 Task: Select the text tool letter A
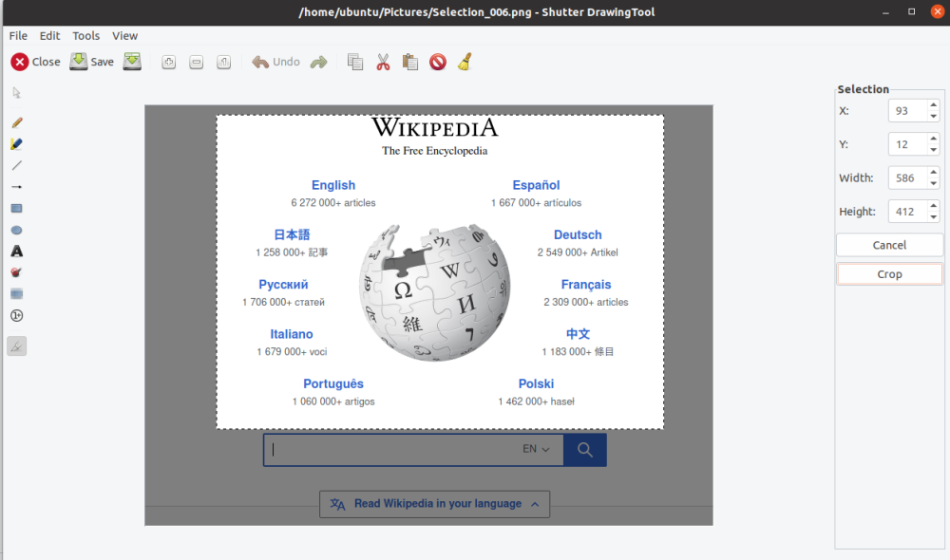pyautogui.click(x=16, y=252)
